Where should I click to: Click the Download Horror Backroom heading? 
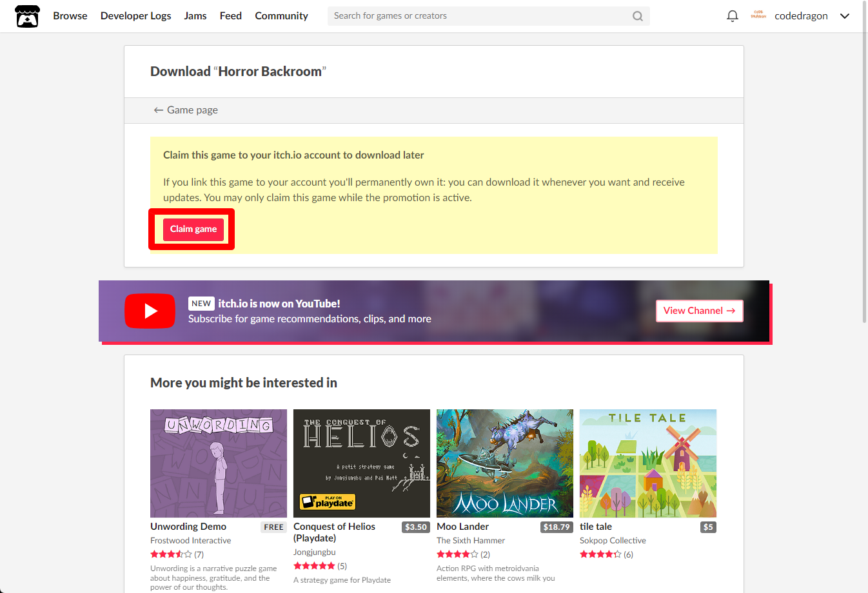point(238,72)
